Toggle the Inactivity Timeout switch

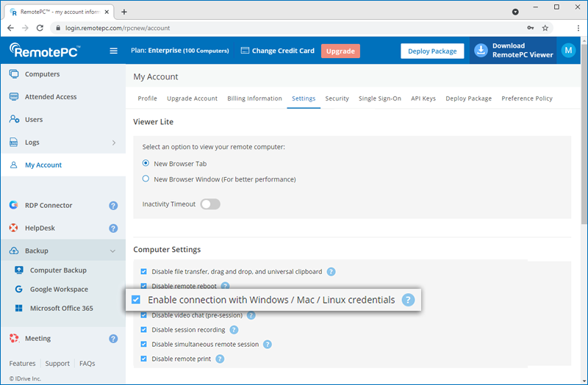coord(210,204)
